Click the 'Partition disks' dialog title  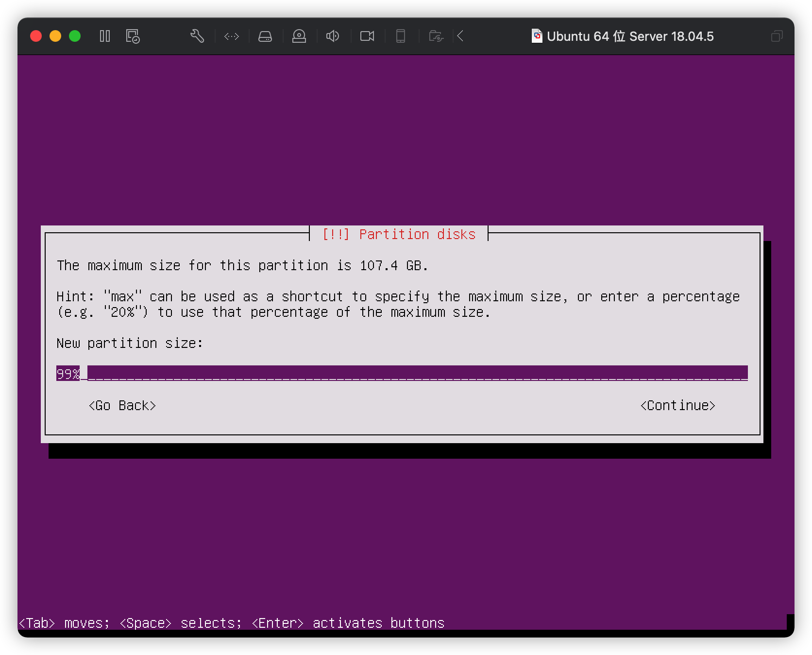(399, 234)
